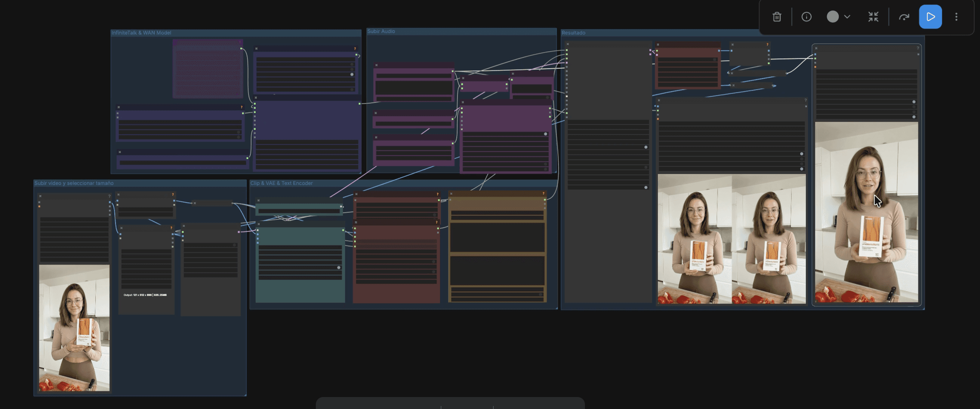This screenshot has width=980, height=409.
Task: Click the orange question mark on the brown text-encoder node
Action: 543,194
